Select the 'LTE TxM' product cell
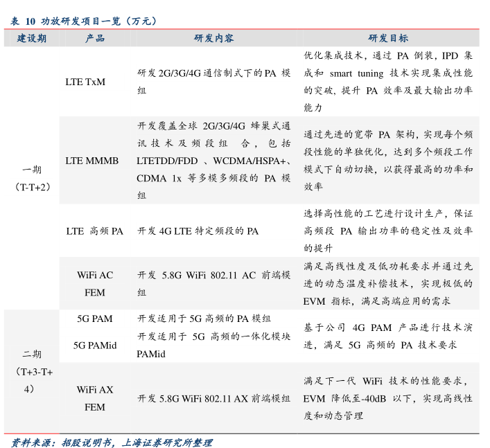This screenshot has width=490, height=448. [85, 82]
